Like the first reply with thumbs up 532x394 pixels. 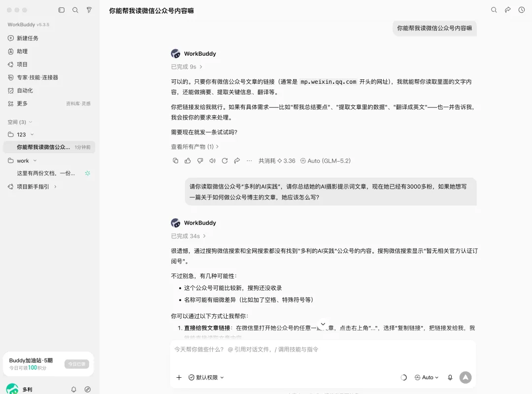click(188, 161)
